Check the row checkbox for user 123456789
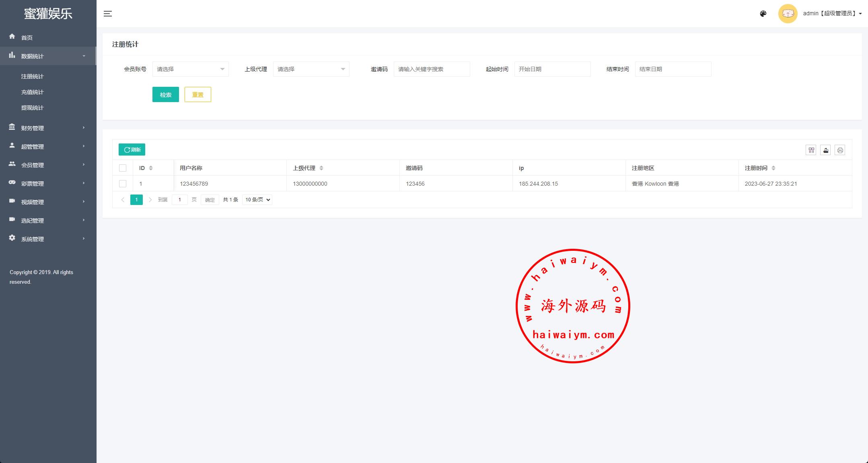 [x=123, y=184]
